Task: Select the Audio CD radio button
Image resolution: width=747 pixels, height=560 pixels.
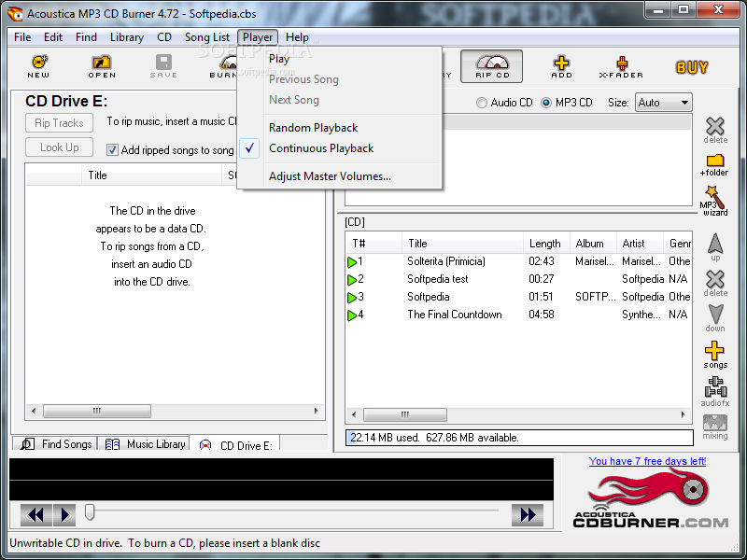Action: (x=482, y=103)
